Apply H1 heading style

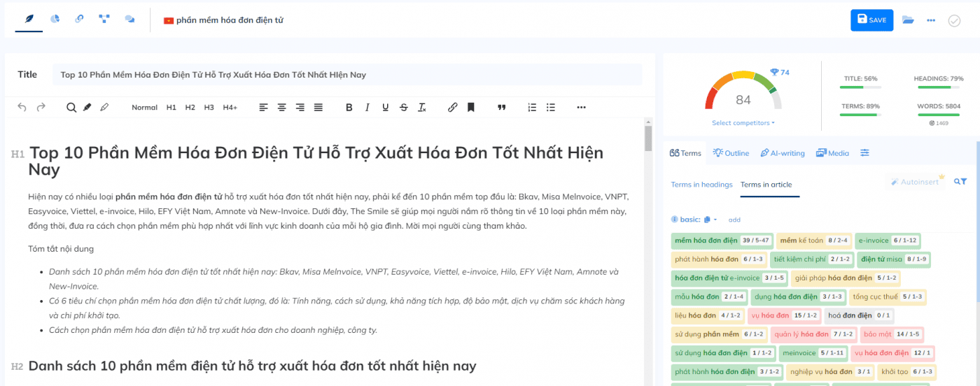(171, 107)
